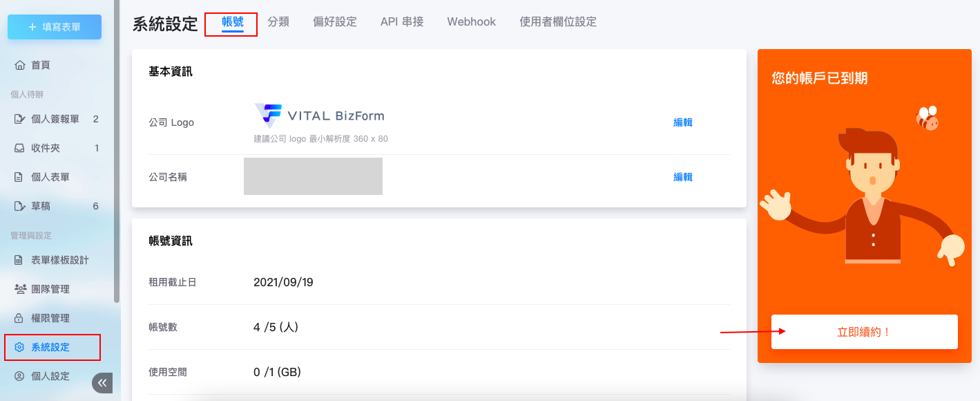Go to the API 串接 tab

(402, 22)
